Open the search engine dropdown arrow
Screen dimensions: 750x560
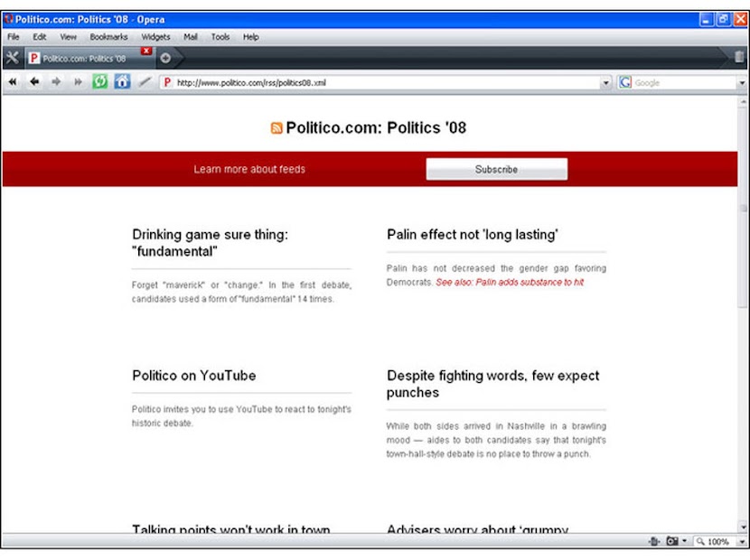point(742,83)
